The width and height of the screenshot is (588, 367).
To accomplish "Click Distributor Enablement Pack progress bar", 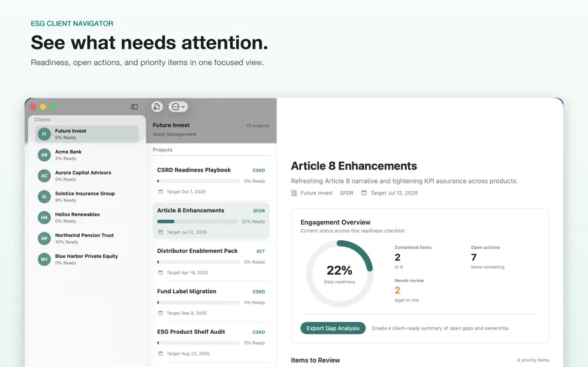I will pos(198,262).
